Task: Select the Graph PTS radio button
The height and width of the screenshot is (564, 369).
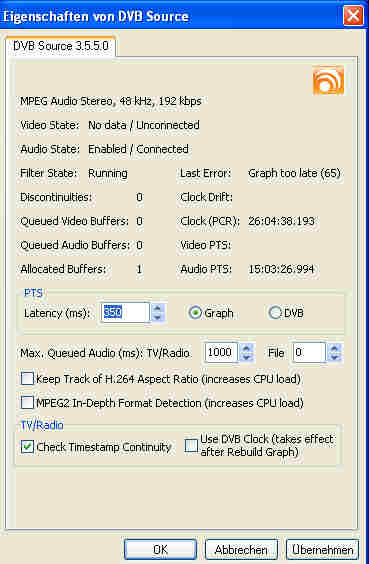Action: pyautogui.click(x=195, y=313)
